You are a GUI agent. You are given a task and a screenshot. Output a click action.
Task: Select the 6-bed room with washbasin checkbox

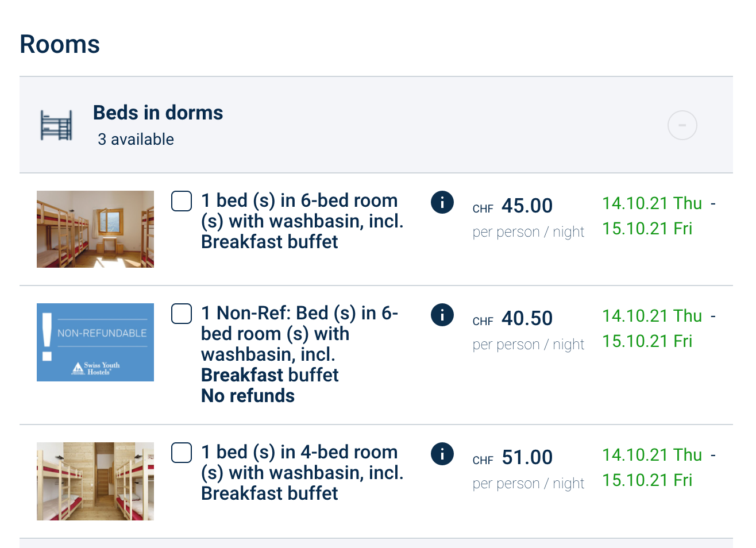182,201
